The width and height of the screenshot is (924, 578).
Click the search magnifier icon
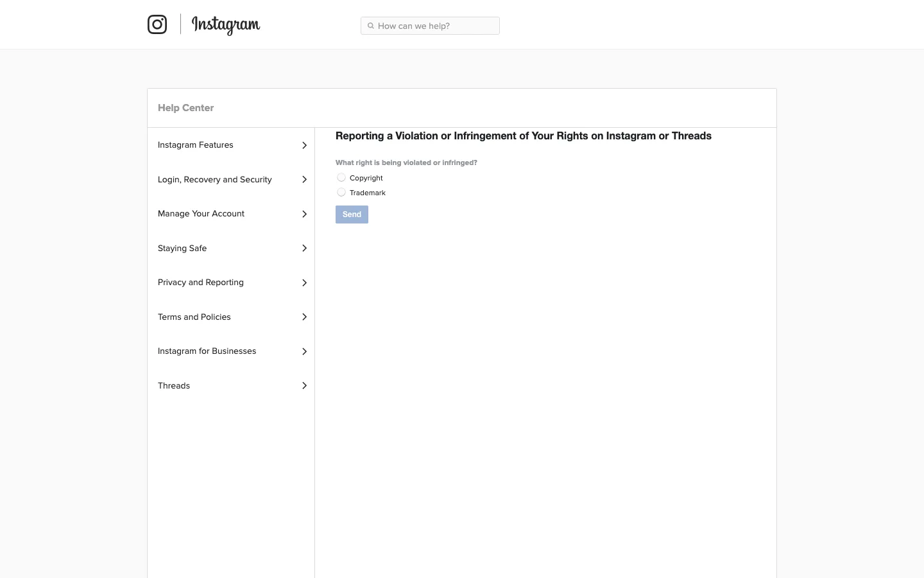click(x=371, y=26)
